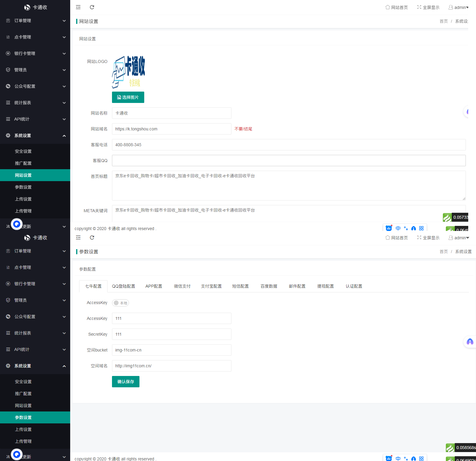Click the image icon on 选择图片 button
Viewport: 476px width, 461px height.
[x=119, y=97]
